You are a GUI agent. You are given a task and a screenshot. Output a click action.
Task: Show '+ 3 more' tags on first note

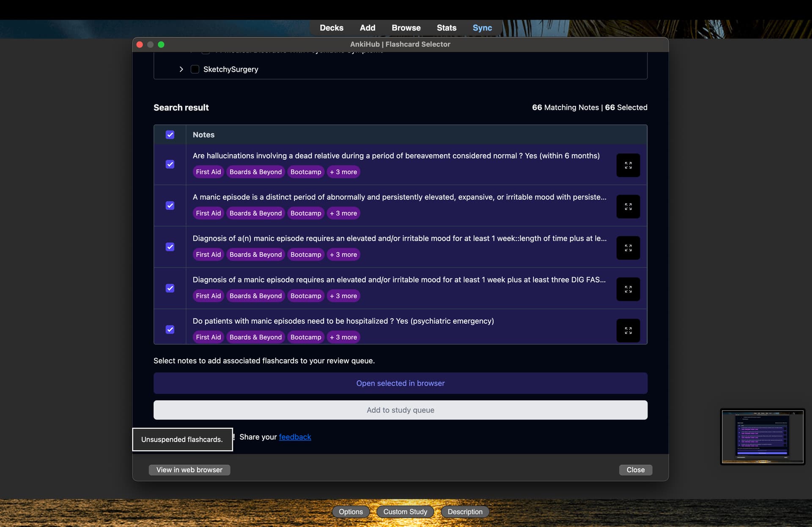coord(343,172)
